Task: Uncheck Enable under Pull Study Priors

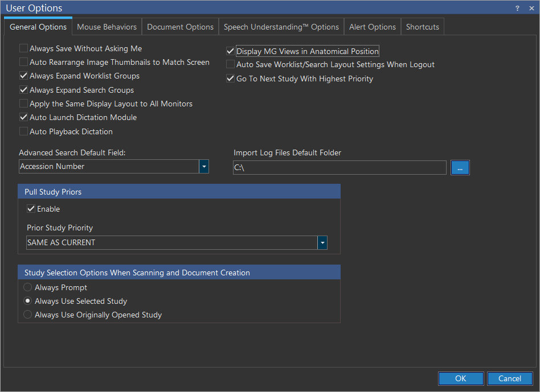Action: [x=31, y=209]
